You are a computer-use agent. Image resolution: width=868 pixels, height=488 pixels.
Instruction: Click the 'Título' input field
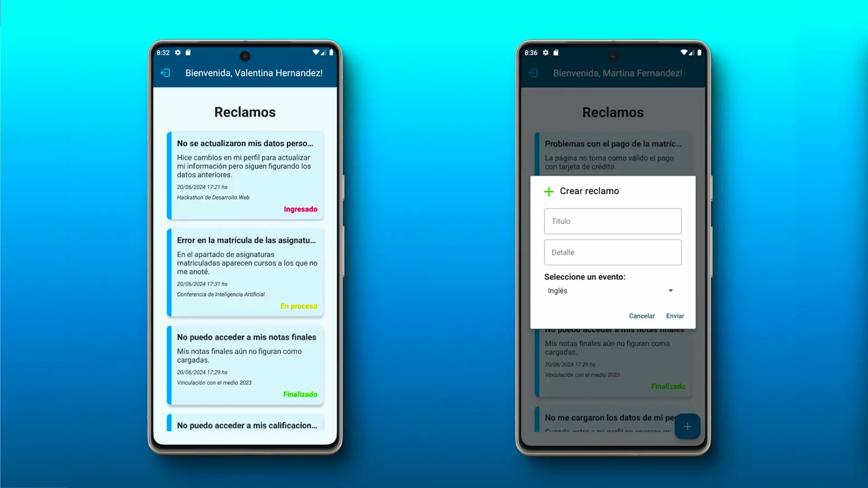click(x=612, y=221)
